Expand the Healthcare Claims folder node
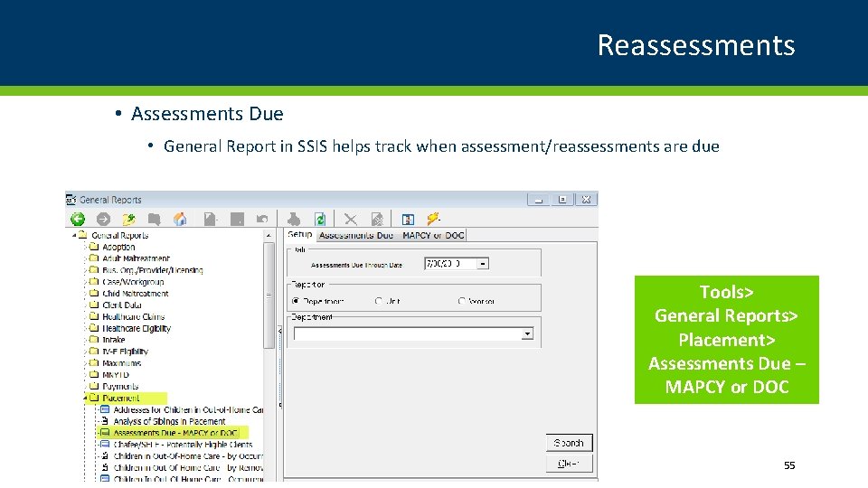 pos(85,317)
